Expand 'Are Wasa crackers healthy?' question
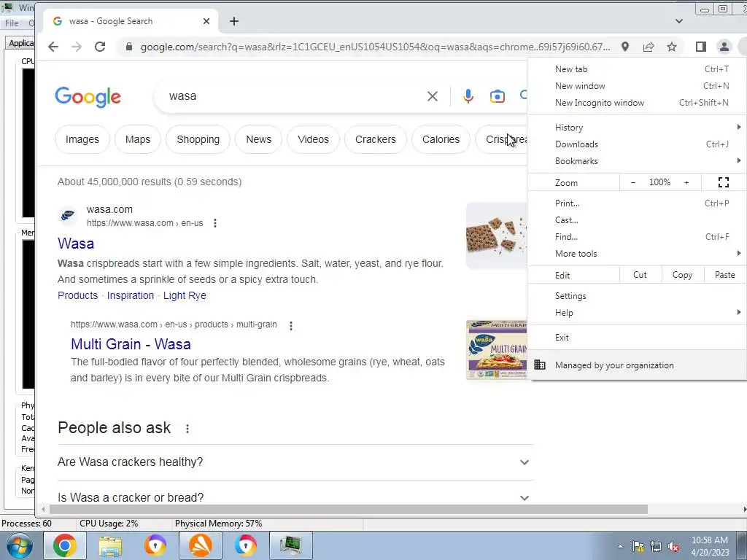 coord(295,462)
